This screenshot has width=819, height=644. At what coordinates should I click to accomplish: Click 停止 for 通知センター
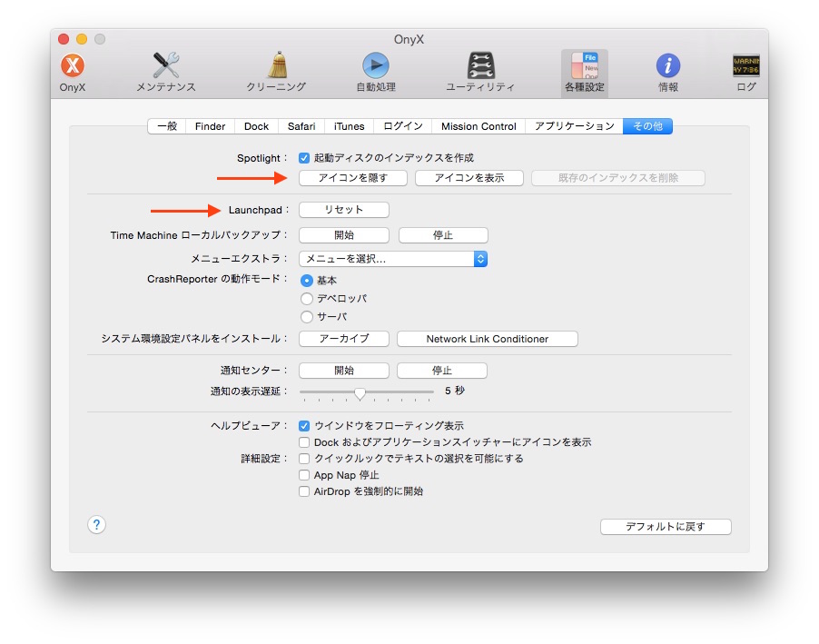click(442, 371)
